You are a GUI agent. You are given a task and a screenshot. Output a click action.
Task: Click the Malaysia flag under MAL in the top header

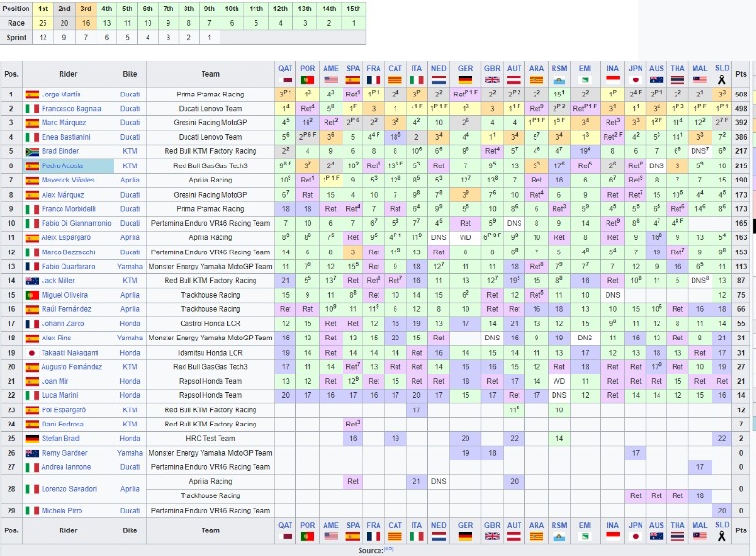click(699, 80)
